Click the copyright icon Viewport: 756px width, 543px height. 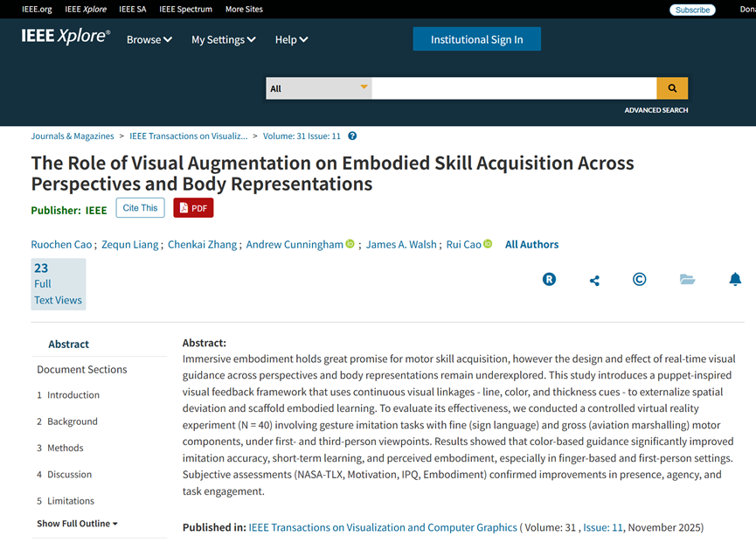640,280
